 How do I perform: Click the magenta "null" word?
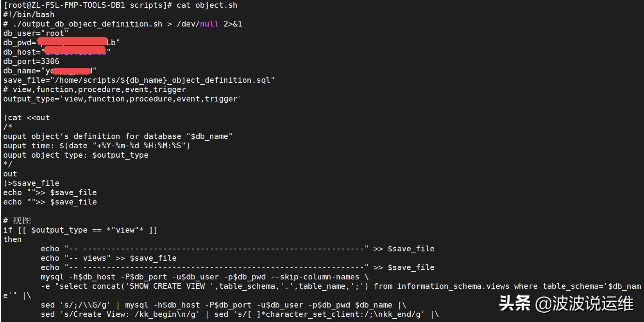(x=209, y=24)
